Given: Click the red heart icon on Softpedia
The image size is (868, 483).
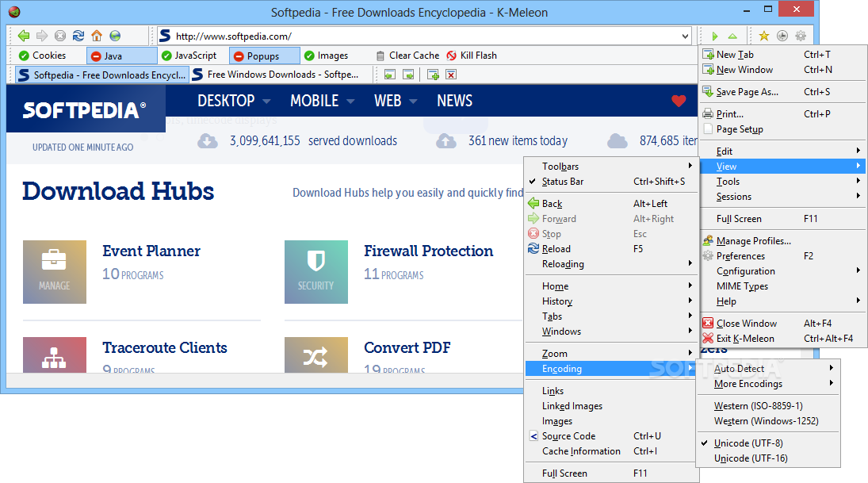Looking at the screenshot, I should click(679, 101).
